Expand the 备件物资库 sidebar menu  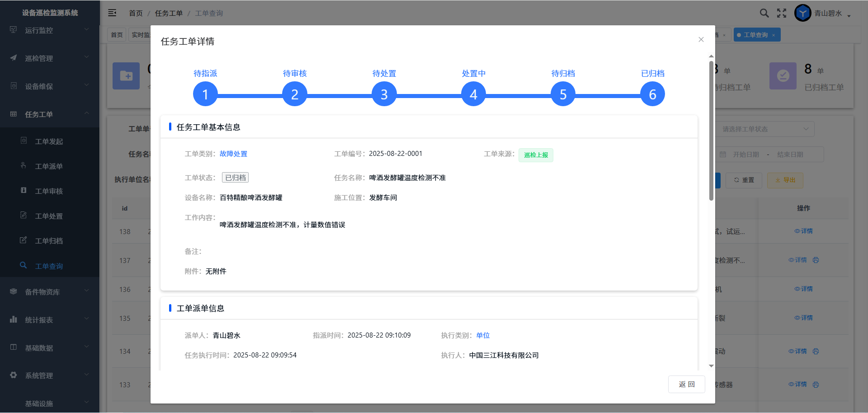[50, 292]
